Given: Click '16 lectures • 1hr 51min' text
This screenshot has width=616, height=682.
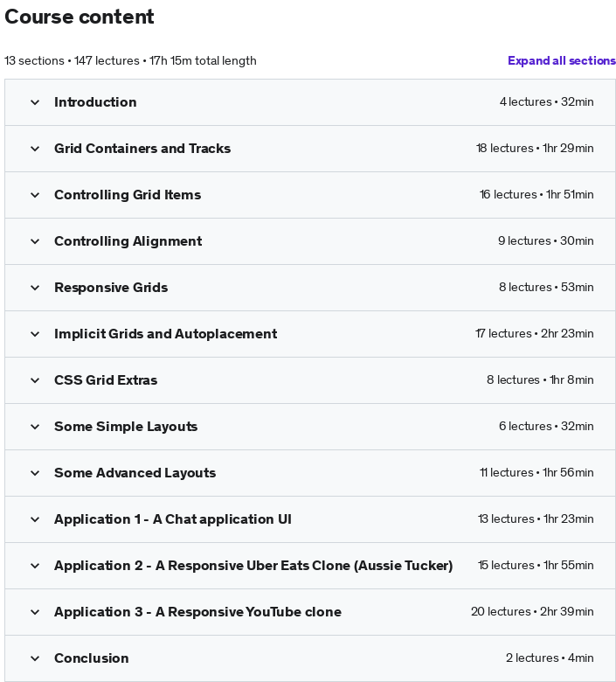Looking at the screenshot, I should [536, 194].
